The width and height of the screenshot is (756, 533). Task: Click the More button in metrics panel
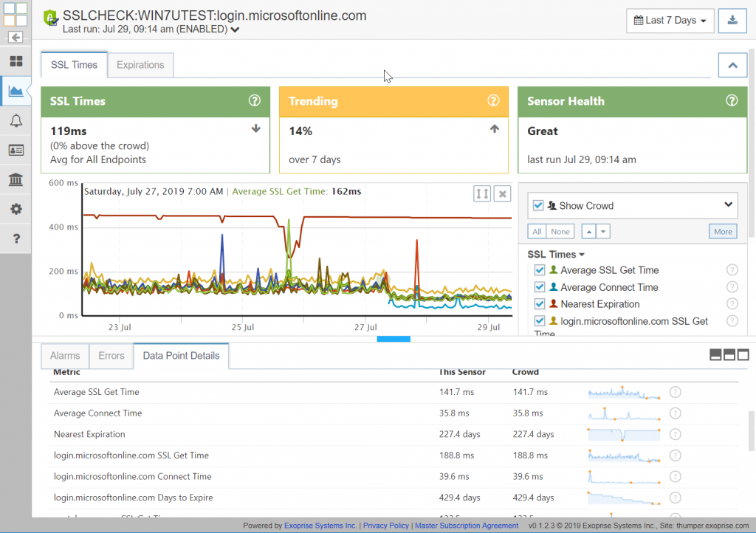(x=722, y=231)
